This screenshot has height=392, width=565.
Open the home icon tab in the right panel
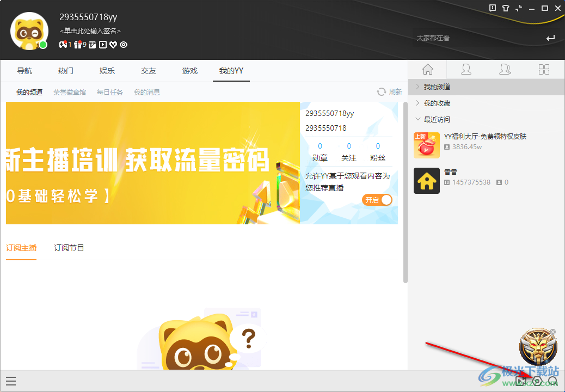click(428, 69)
